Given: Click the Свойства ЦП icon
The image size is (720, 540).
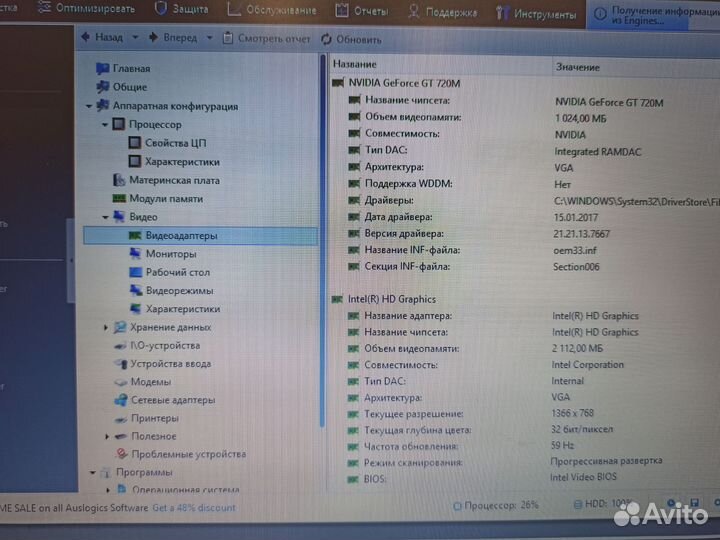Looking at the screenshot, I should pyautogui.click(x=135, y=143).
